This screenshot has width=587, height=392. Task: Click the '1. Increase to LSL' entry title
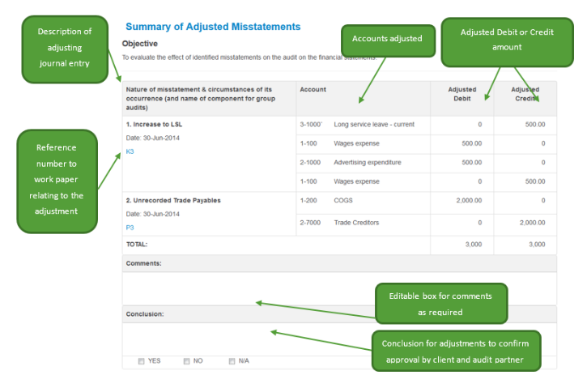pyautogui.click(x=155, y=125)
